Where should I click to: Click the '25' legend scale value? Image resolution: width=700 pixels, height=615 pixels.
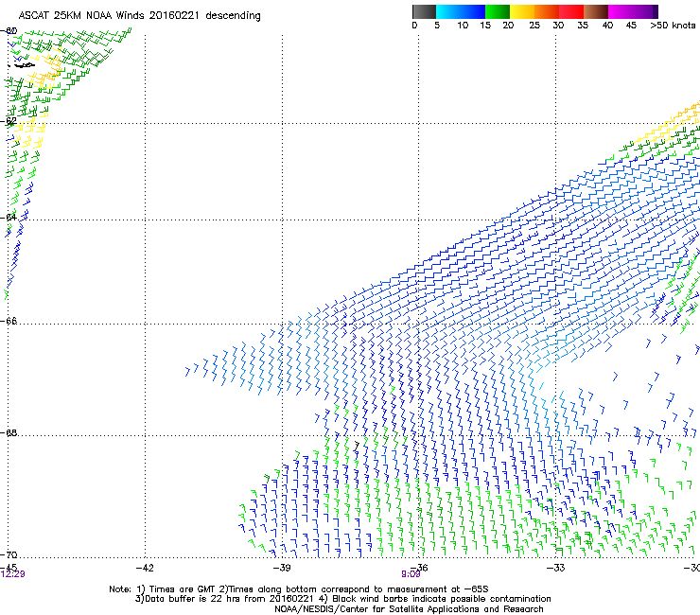(534, 26)
